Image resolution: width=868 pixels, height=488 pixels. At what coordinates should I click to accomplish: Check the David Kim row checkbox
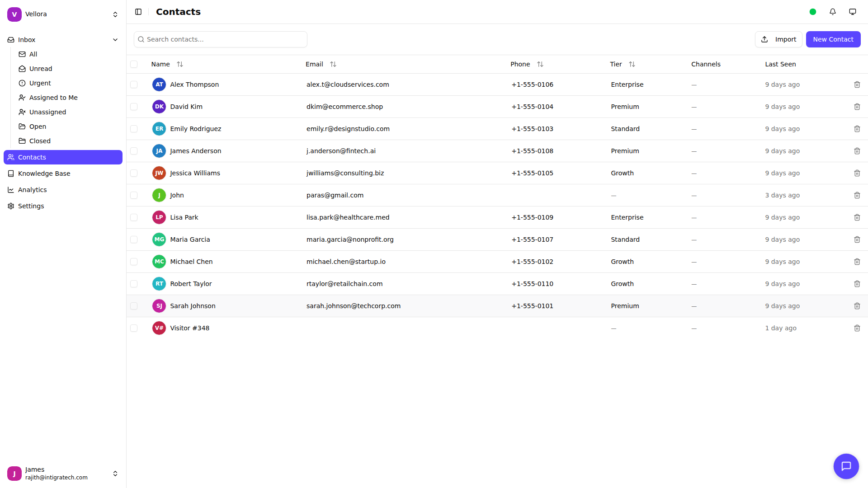coord(134,107)
